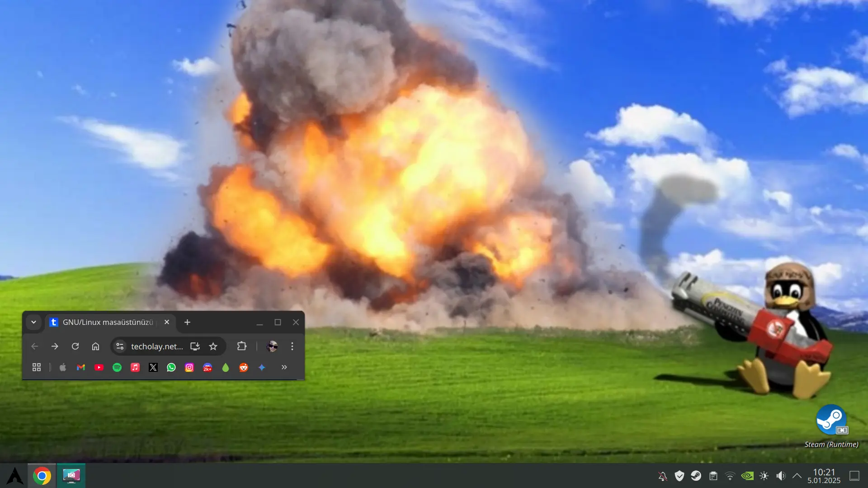Focus the techolay.net address bar
The height and width of the screenshot is (488, 868).
157,346
